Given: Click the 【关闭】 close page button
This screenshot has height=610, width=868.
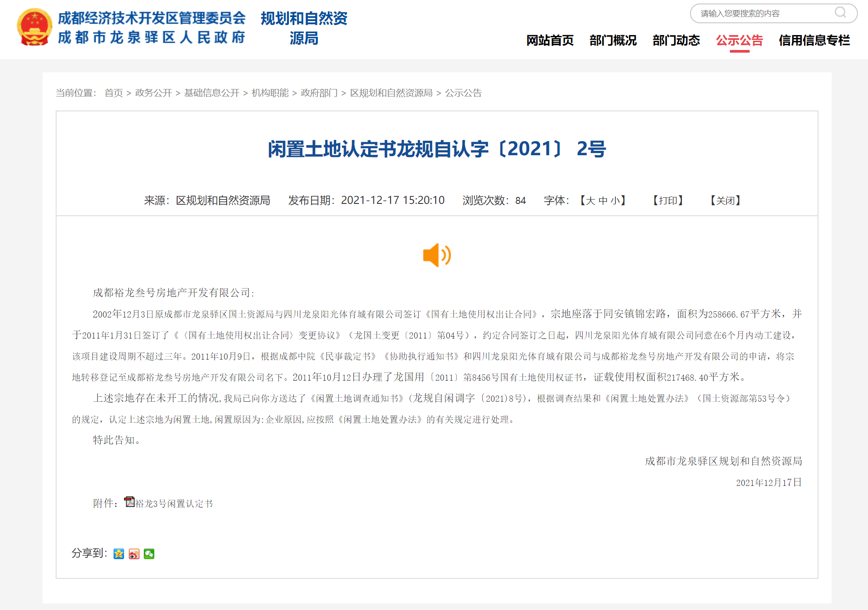Looking at the screenshot, I should coord(726,200).
